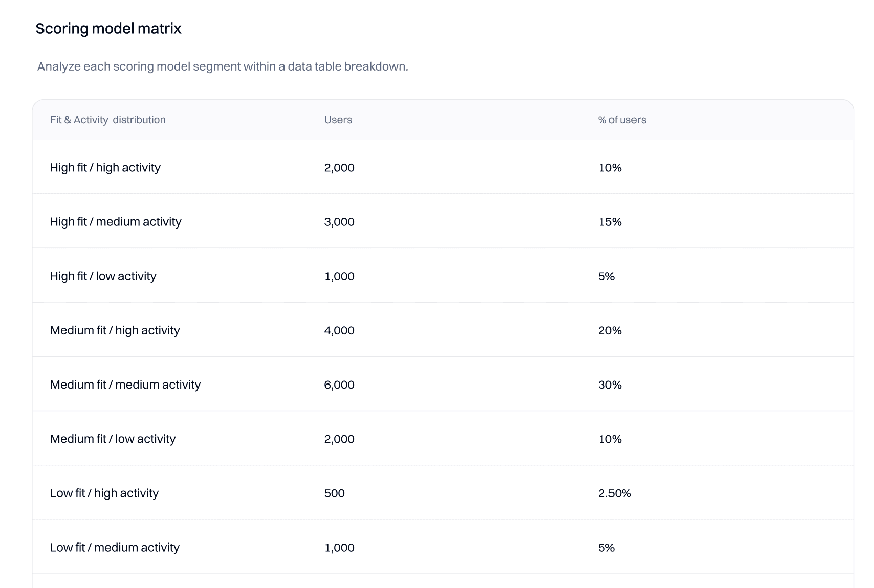Select the Medium fit / high activity row
The image size is (874, 588).
pyautogui.click(x=115, y=330)
